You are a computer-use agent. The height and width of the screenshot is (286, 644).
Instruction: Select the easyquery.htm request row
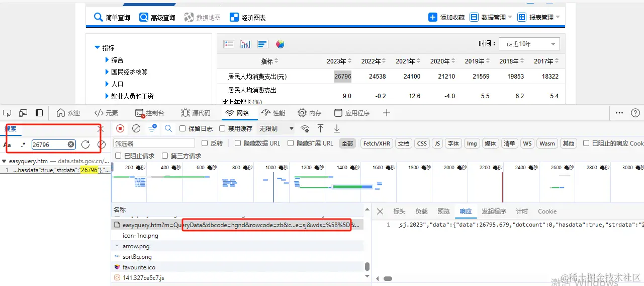237,225
